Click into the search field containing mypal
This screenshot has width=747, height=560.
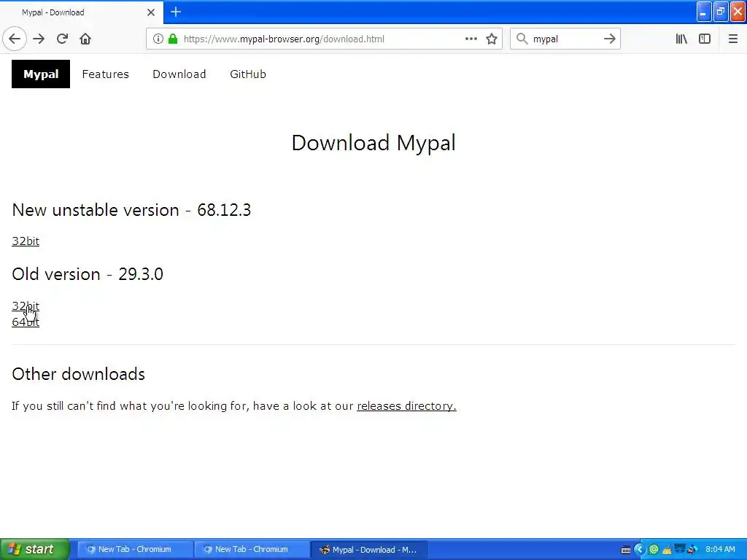point(565,39)
